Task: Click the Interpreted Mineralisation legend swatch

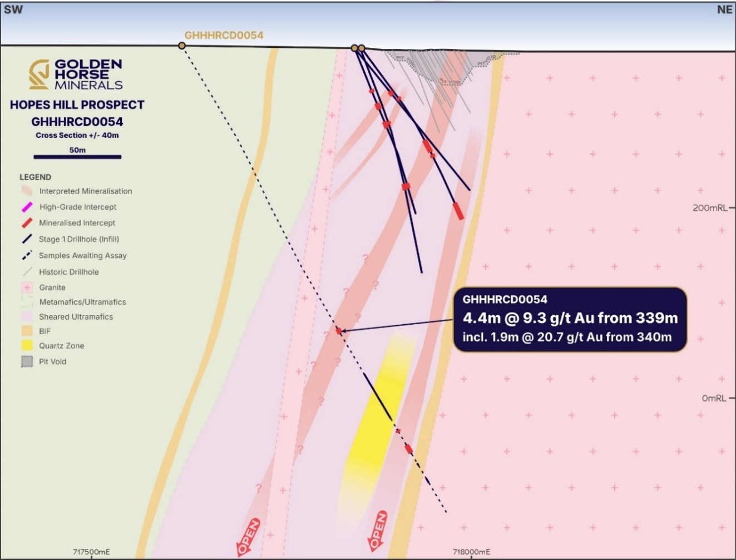Action: 26,190
